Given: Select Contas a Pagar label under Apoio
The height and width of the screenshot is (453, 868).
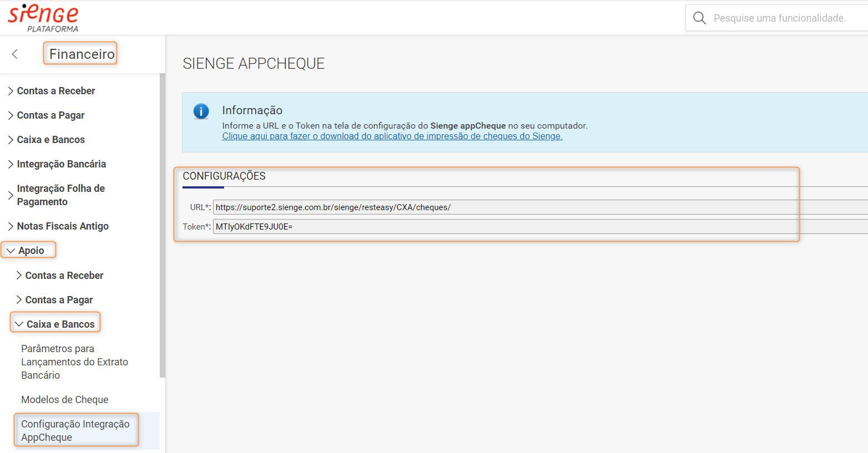Looking at the screenshot, I should (x=59, y=300).
